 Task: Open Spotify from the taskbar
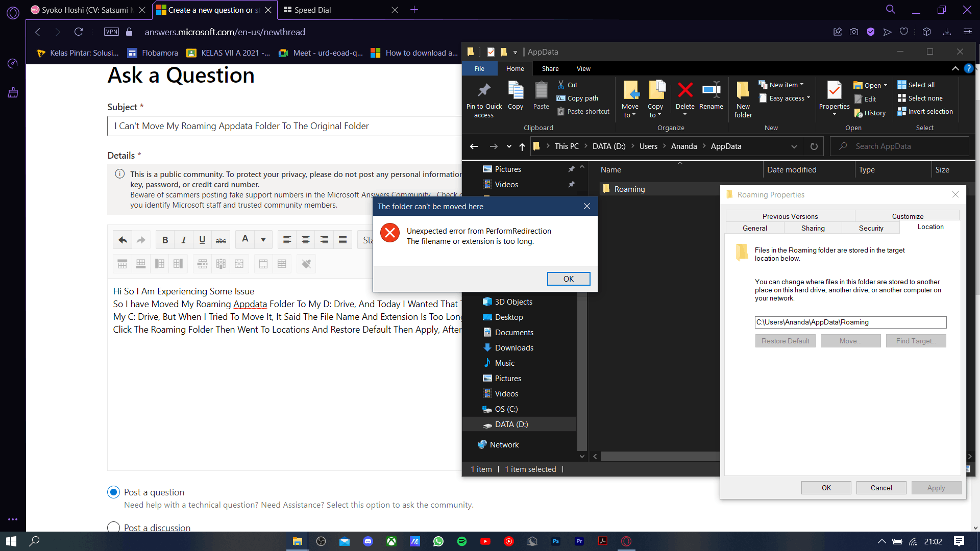coord(462,541)
